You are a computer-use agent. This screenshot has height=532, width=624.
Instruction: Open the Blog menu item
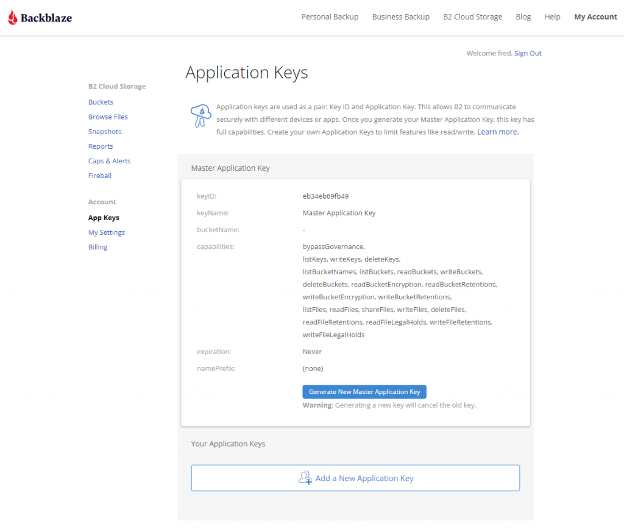(x=523, y=17)
